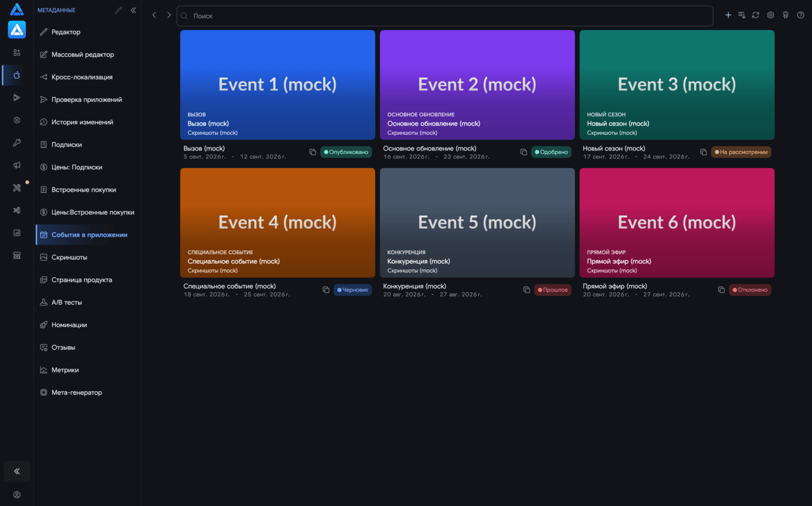Click the Одобрено status badge
Viewport: 812px width, 506px height.
(x=551, y=152)
